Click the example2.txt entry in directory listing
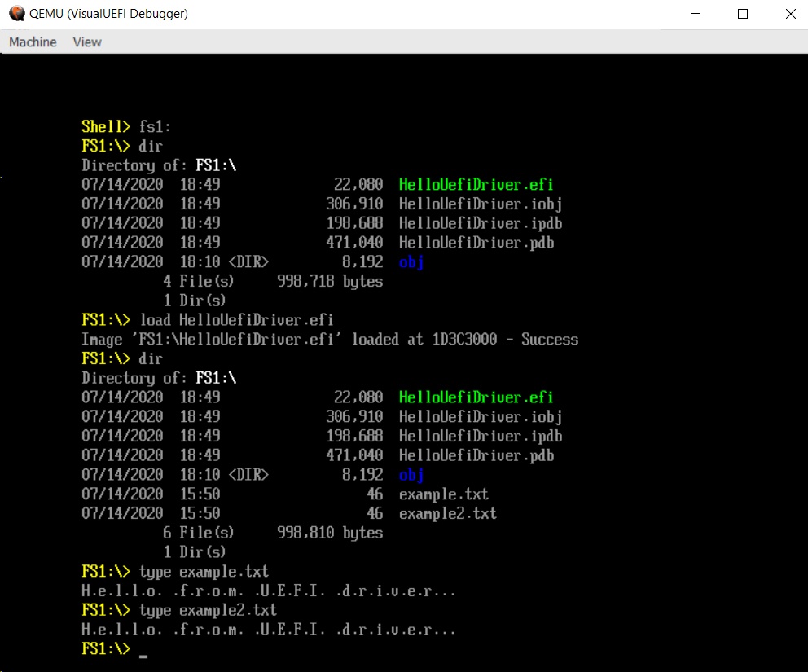808x672 pixels. click(447, 513)
